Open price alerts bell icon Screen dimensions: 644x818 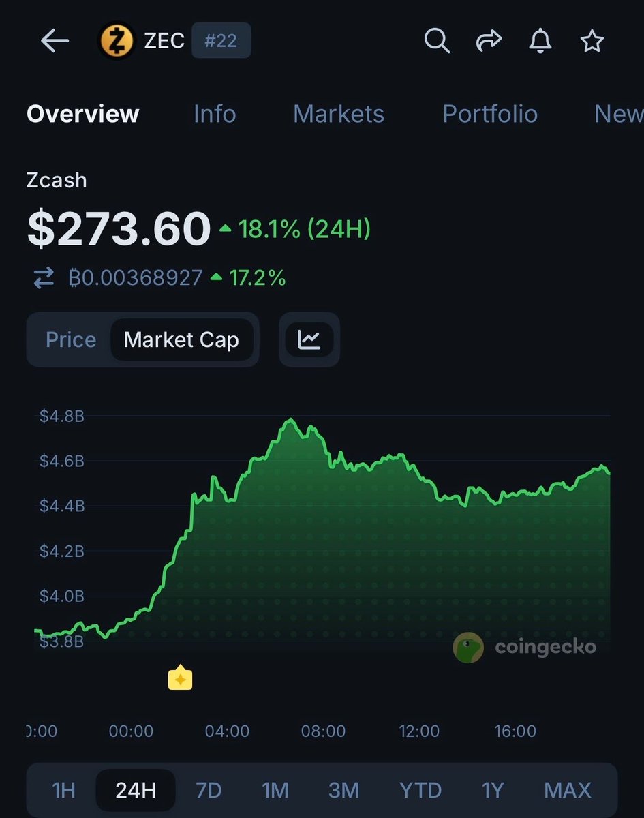coord(540,42)
